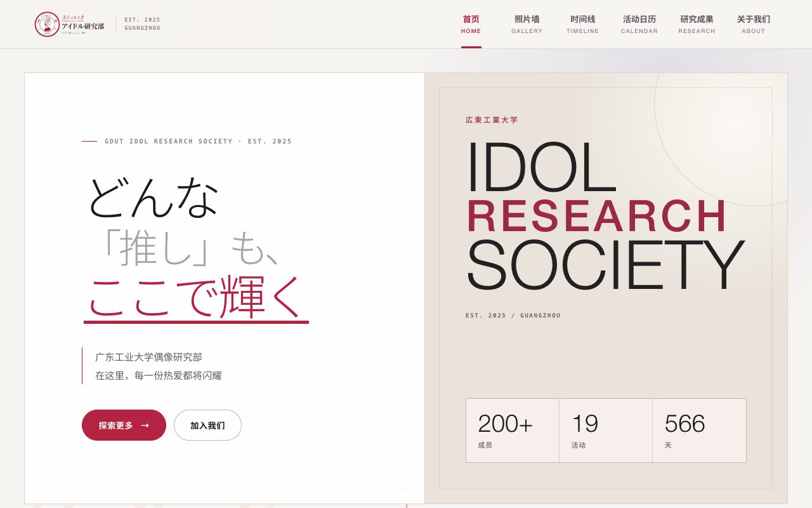
Task: Visit 关于我们 ABOUT page
Action: [754, 25]
